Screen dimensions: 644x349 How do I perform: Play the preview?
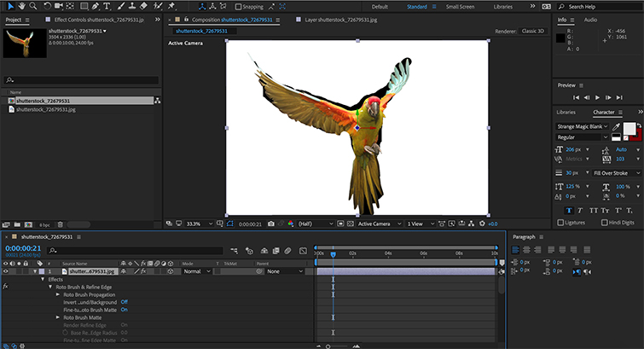click(598, 97)
